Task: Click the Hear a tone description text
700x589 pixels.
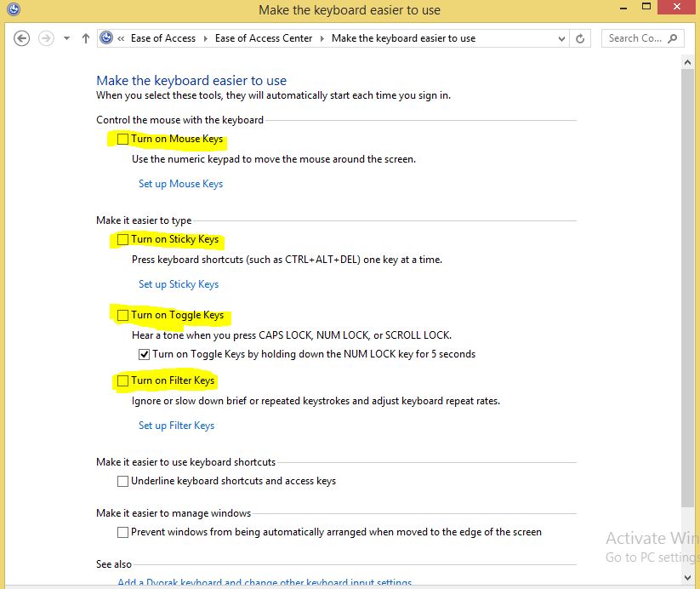Action: click(292, 335)
